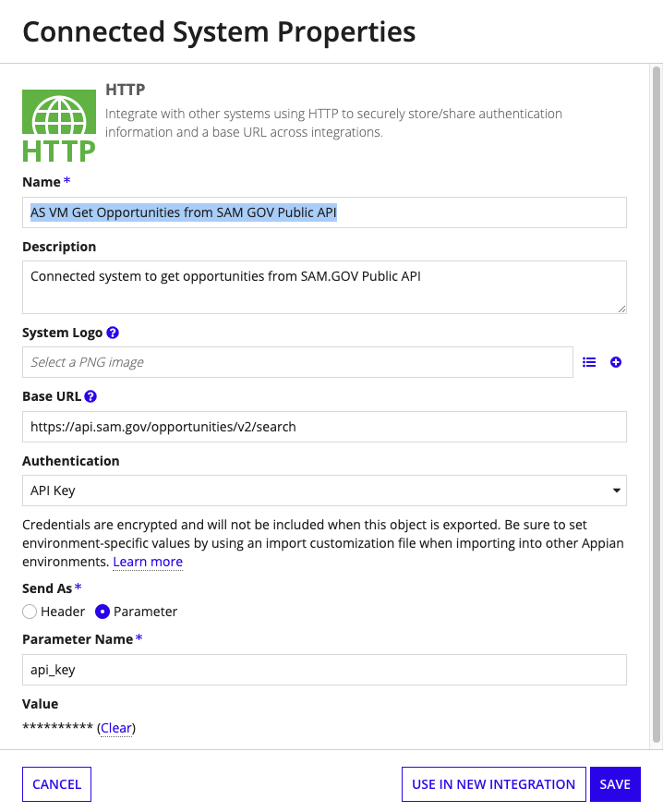Click the Parameter Name field
The image size is (663, 812).
coord(324,670)
